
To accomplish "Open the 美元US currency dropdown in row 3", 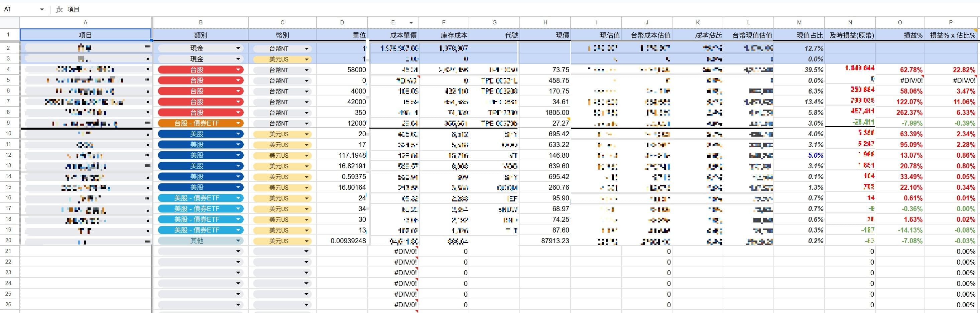I will 307,59.
